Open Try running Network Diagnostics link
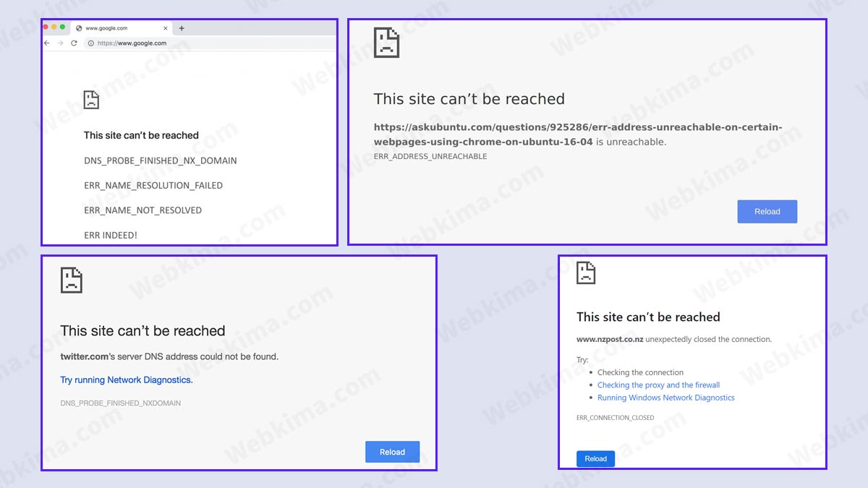The width and height of the screenshot is (868, 488). [x=127, y=380]
